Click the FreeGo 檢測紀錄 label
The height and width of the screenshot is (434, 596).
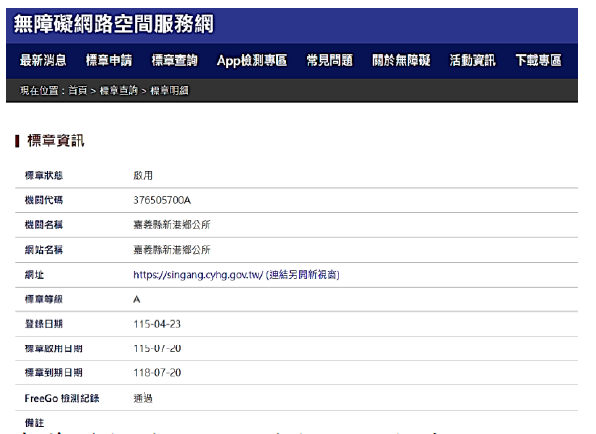(62, 398)
